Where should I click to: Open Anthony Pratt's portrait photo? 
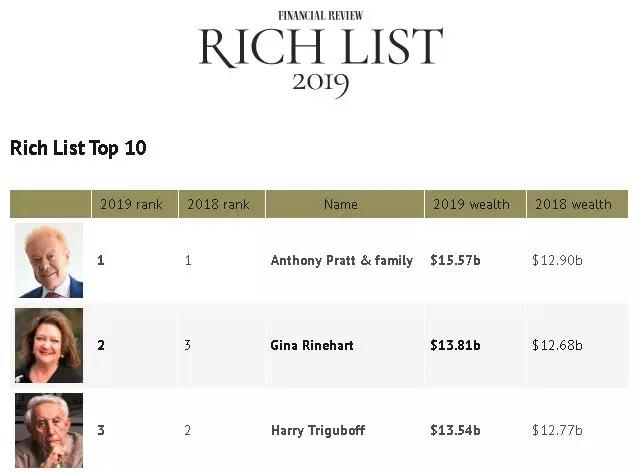pos(49,261)
